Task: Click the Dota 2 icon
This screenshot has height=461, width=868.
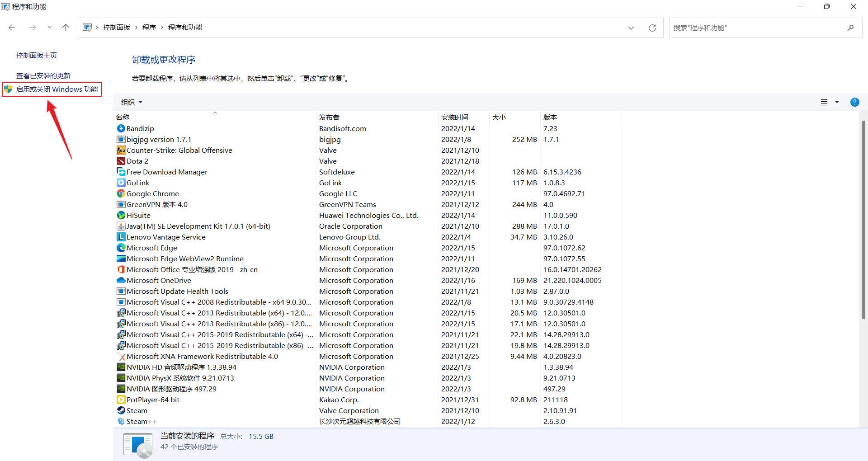Action: coord(121,161)
